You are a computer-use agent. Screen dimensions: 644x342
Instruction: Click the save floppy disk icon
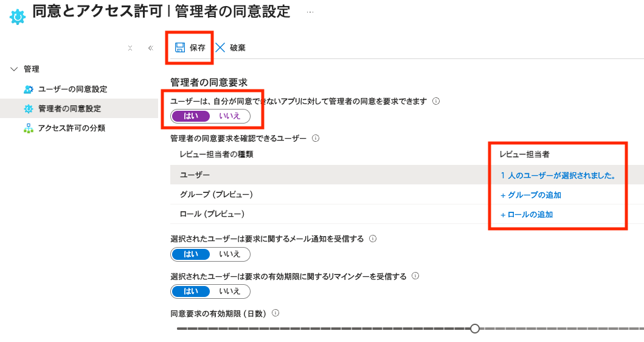(x=180, y=47)
